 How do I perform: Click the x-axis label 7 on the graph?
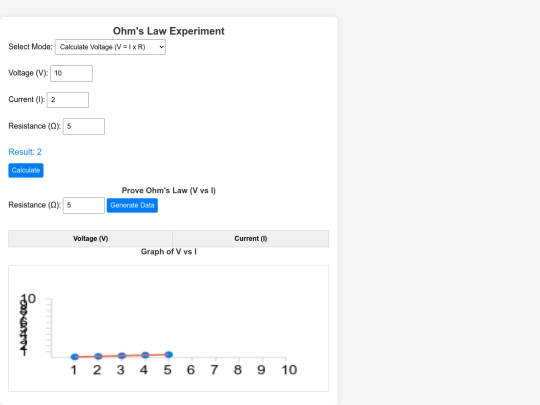point(214,370)
